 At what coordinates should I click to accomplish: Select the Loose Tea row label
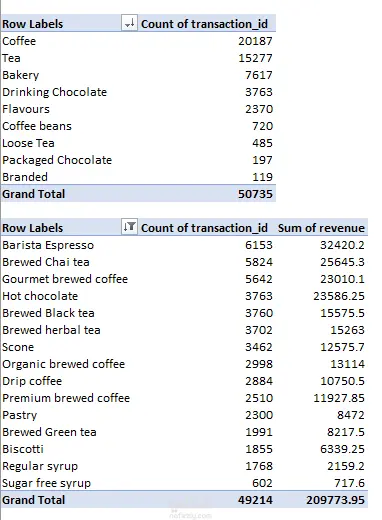[28, 143]
